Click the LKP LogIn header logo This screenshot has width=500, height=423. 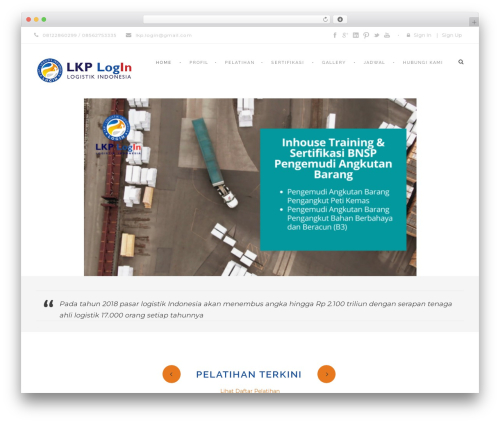tap(84, 70)
